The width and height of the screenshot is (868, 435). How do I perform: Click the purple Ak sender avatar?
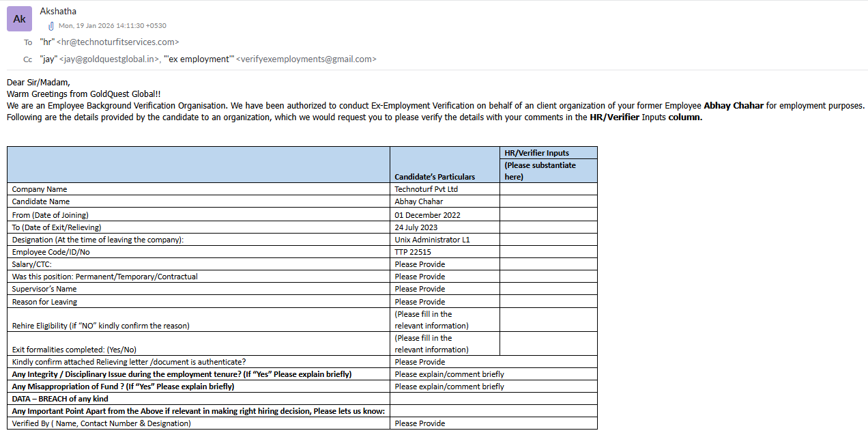pyautogui.click(x=19, y=19)
